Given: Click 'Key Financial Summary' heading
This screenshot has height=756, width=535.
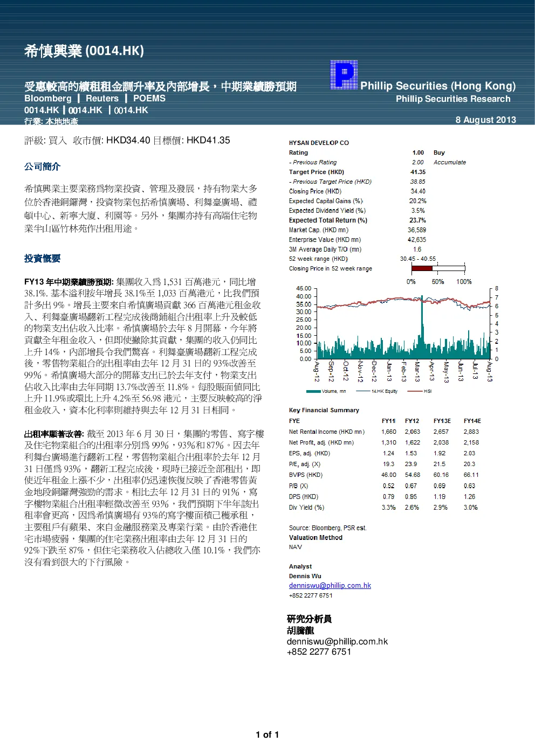Looking at the screenshot, I should [324, 410].
